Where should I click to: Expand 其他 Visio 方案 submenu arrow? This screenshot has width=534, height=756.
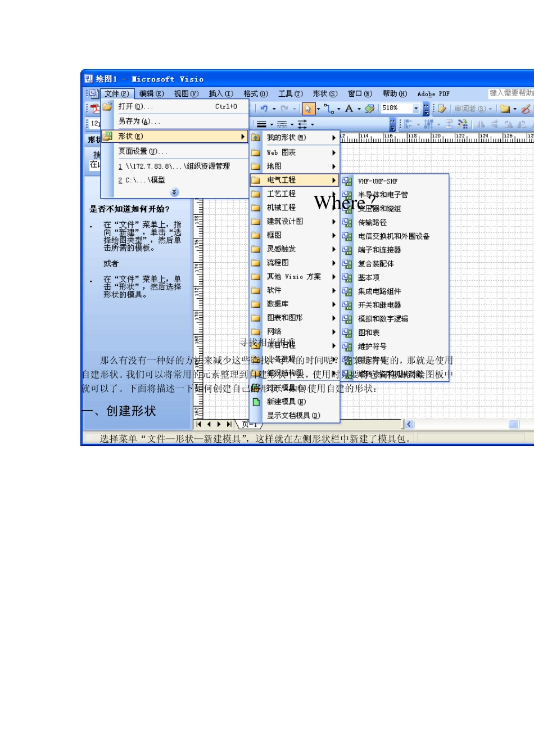334,277
